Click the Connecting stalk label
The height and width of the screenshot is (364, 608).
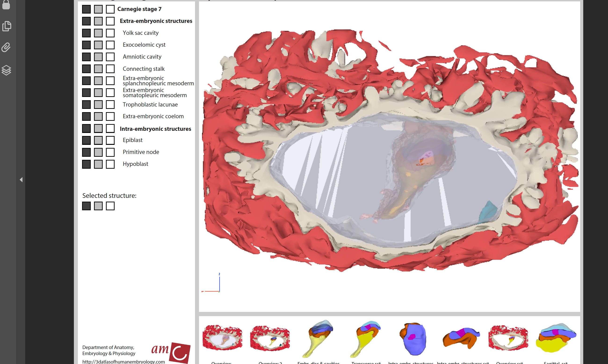click(x=144, y=69)
